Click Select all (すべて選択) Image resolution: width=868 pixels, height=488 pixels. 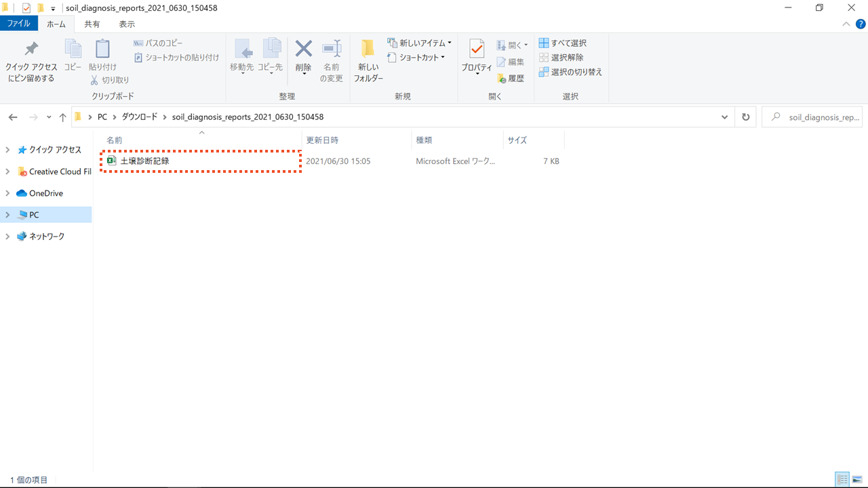coord(563,43)
